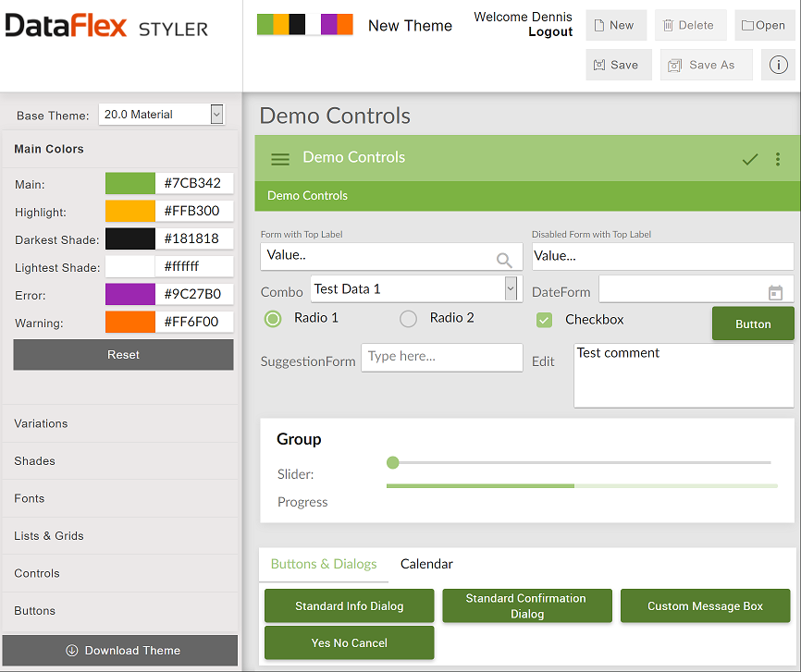Viewport: 801px width, 672px height.
Task: Click the Highlight hex field #FFB300
Action: tap(194, 211)
